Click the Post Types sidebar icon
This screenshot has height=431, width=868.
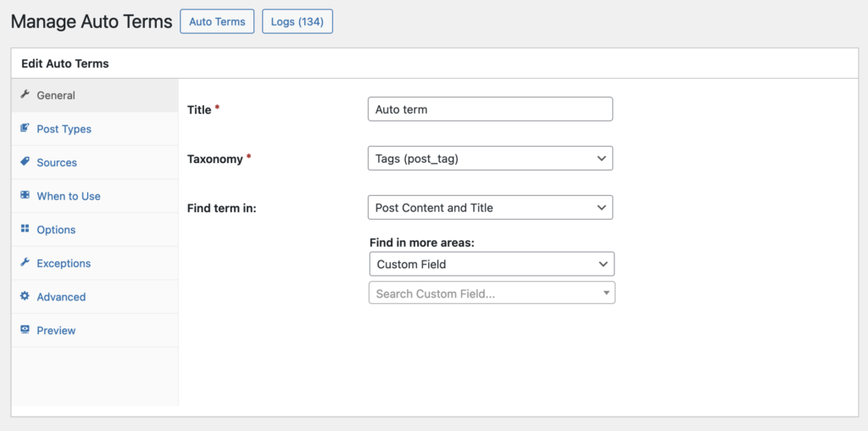(25, 128)
